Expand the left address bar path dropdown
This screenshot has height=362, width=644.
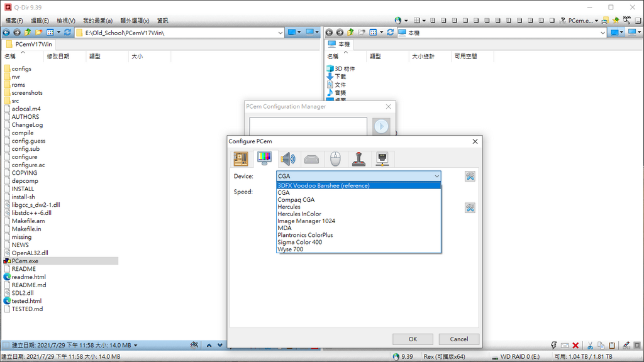(x=280, y=33)
